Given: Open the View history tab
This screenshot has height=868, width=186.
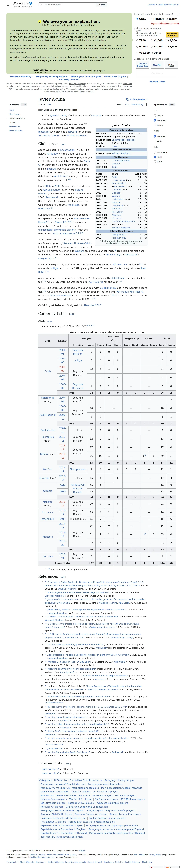Looking at the screenshot, I should click(137, 105).
